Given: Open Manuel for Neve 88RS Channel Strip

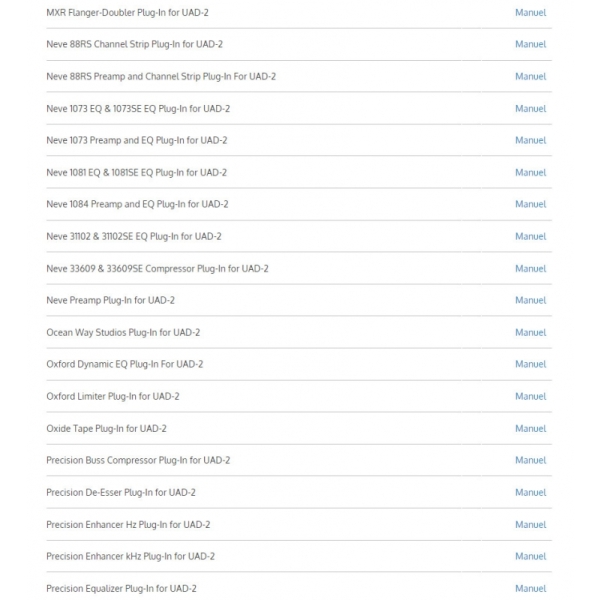Looking at the screenshot, I should 530,44.
